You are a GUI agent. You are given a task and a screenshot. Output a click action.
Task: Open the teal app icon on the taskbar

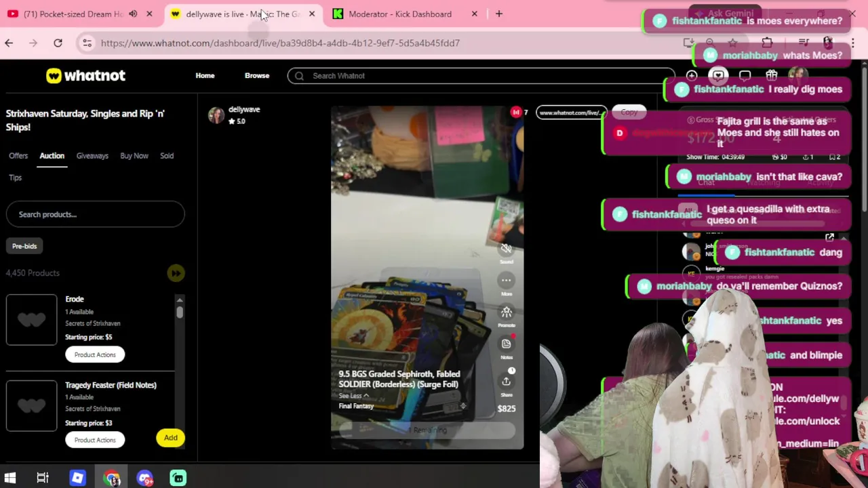click(178, 478)
